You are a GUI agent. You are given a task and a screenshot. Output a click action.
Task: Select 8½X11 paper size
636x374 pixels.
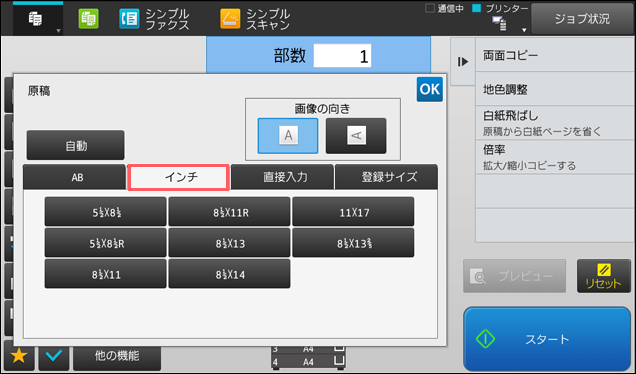click(x=105, y=274)
